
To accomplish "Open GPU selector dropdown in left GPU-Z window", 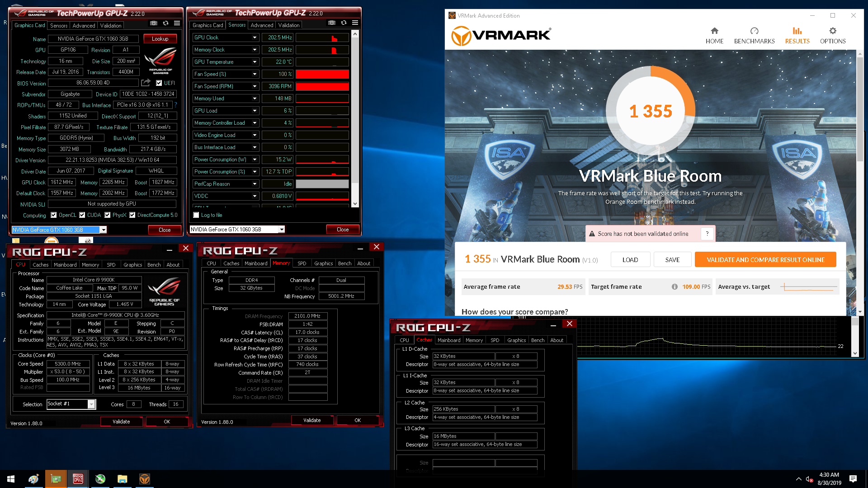I will [104, 230].
